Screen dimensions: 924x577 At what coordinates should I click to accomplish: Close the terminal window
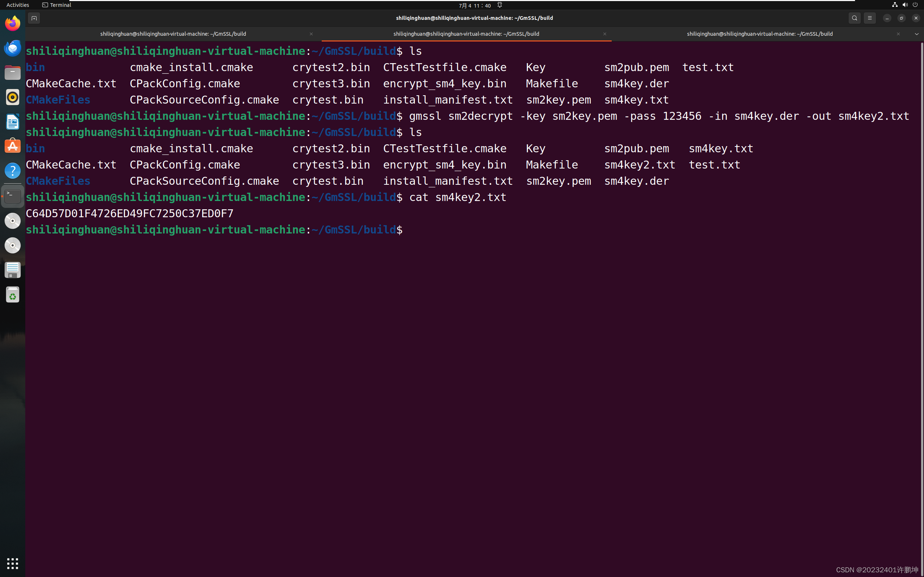(x=916, y=18)
